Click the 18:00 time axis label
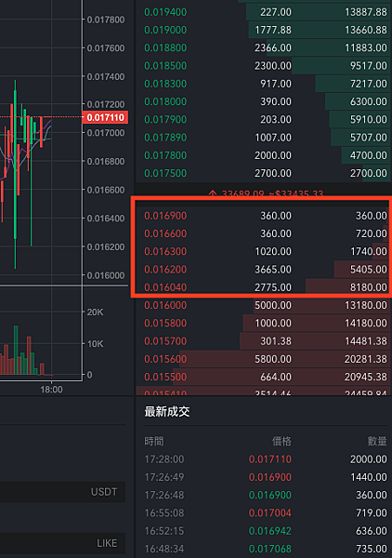Image resolution: width=392 pixels, height=558 pixels. [x=51, y=390]
